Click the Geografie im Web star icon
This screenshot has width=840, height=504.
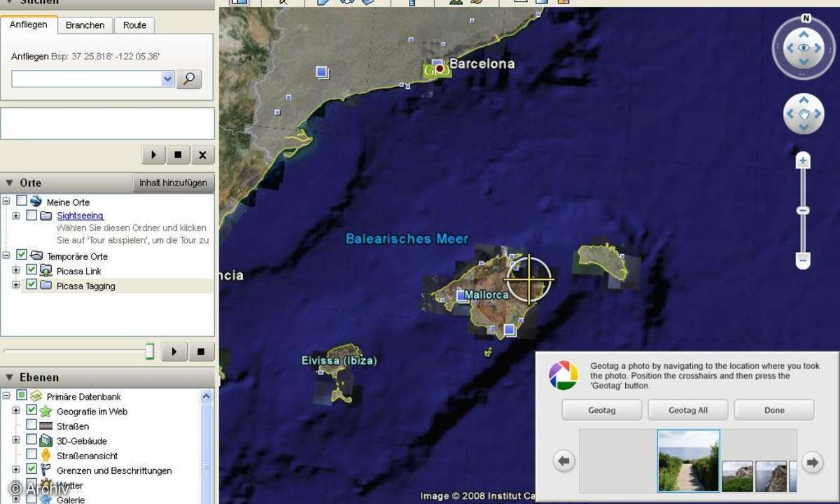point(45,412)
